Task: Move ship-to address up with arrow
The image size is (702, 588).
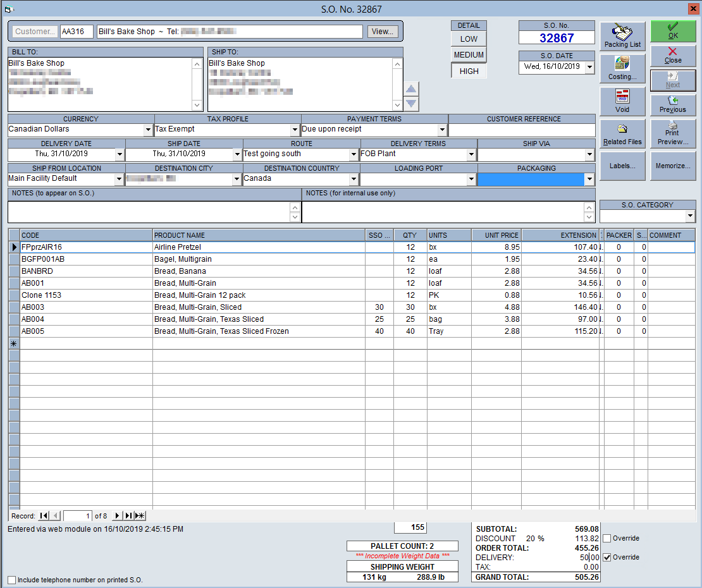Action: click(x=411, y=89)
